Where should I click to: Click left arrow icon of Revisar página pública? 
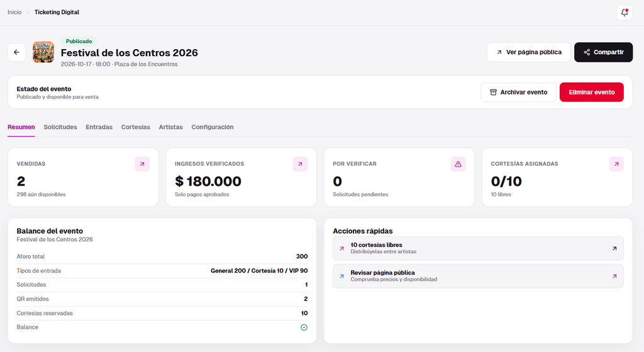(x=341, y=276)
